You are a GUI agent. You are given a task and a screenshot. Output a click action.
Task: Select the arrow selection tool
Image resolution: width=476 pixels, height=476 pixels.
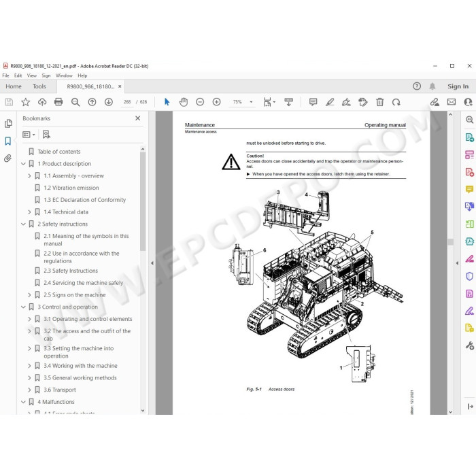pyautogui.click(x=167, y=102)
